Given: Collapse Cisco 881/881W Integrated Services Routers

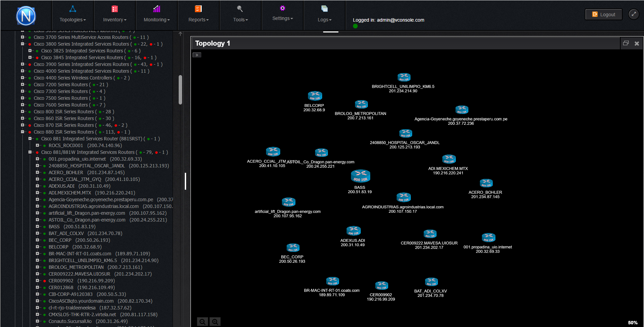Looking at the screenshot, I should (x=30, y=152).
